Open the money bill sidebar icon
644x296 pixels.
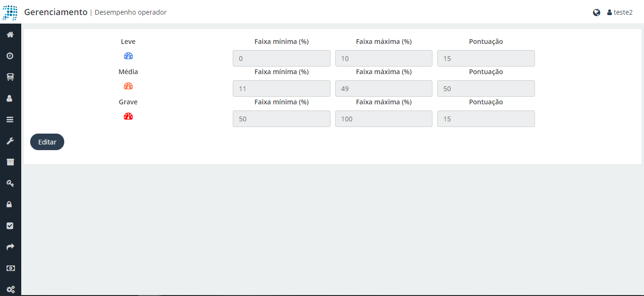(10, 268)
